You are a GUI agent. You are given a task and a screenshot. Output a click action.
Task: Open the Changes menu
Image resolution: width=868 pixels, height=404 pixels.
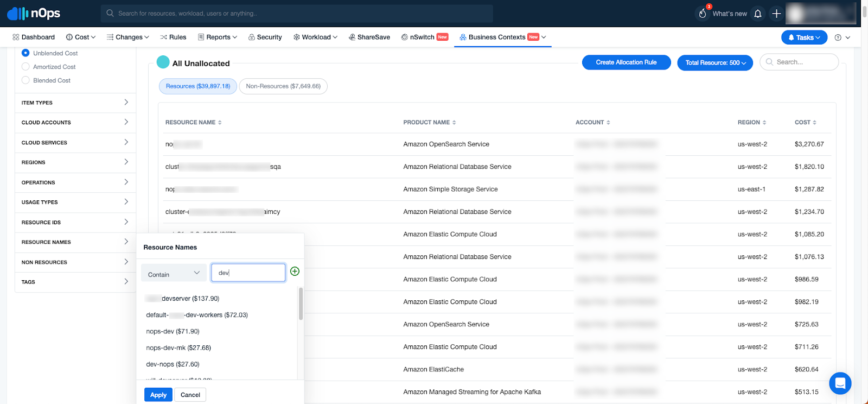pyautogui.click(x=128, y=37)
